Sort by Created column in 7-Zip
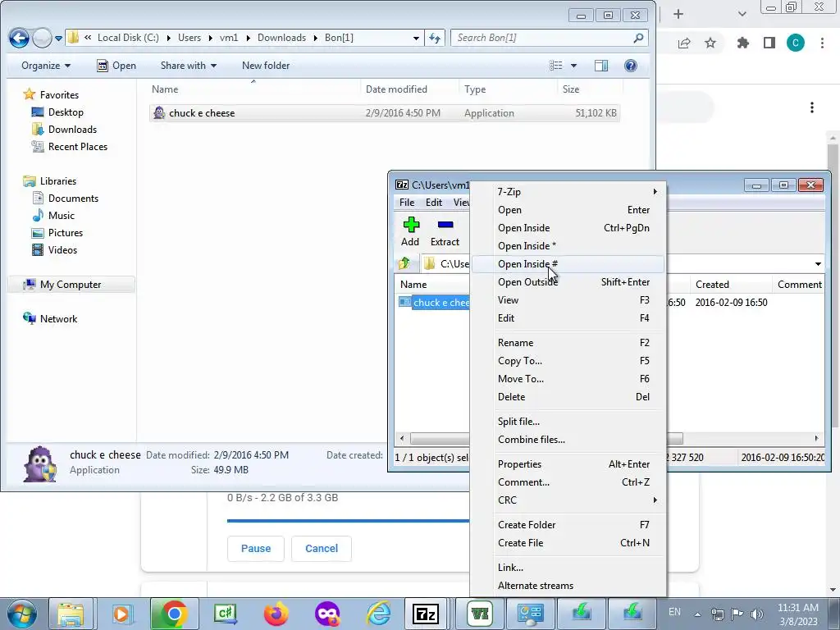This screenshot has width=840, height=630. pos(731,285)
